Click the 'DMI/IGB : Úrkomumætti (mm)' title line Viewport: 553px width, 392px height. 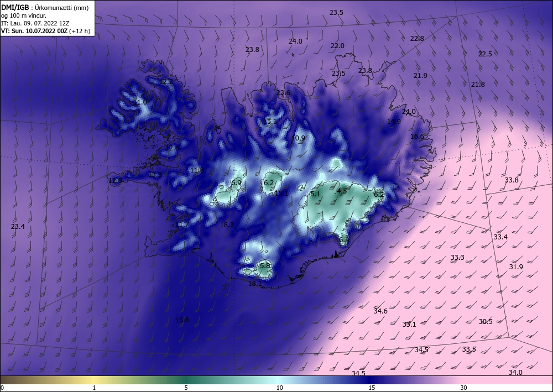tap(45, 8)
